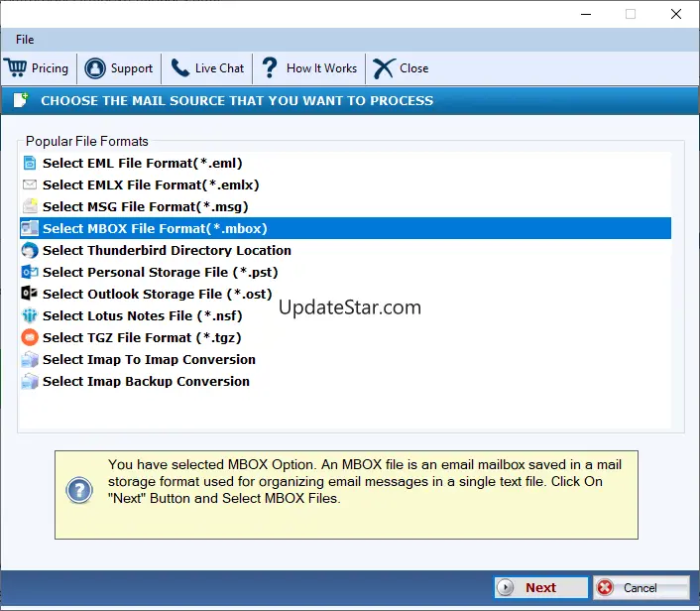Open the Pricing toolbar label

pyautogui.click(x=50, y=67)
